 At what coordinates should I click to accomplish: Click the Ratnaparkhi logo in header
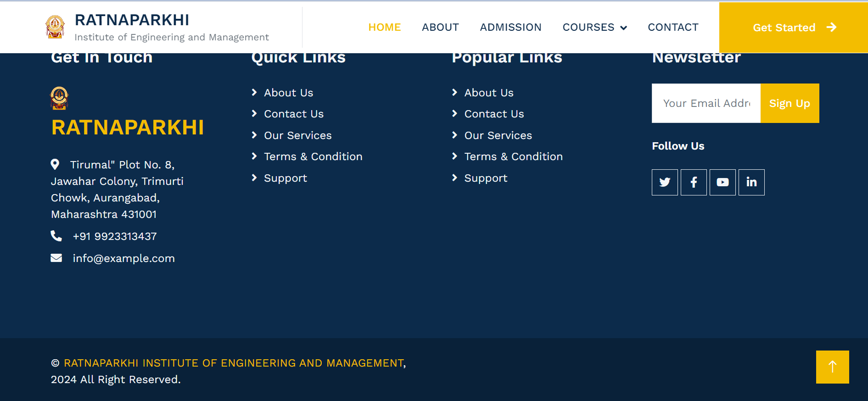click(55, 27)
